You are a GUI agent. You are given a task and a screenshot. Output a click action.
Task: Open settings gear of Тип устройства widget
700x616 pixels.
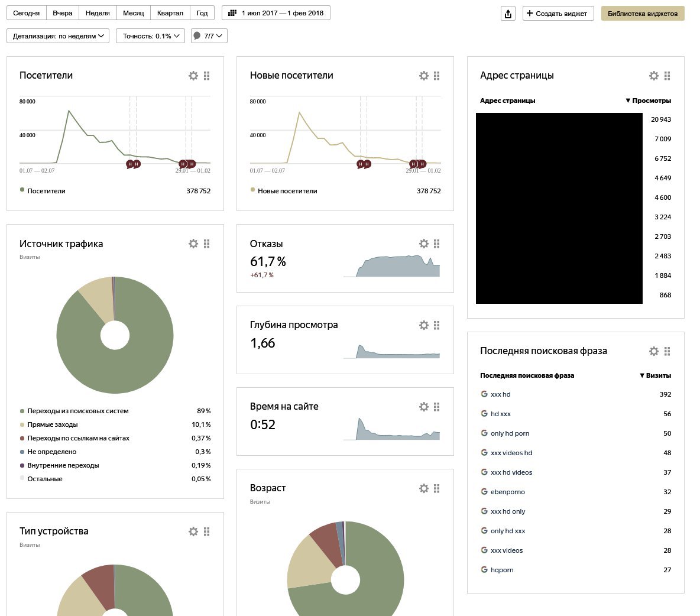pos(193,531)
